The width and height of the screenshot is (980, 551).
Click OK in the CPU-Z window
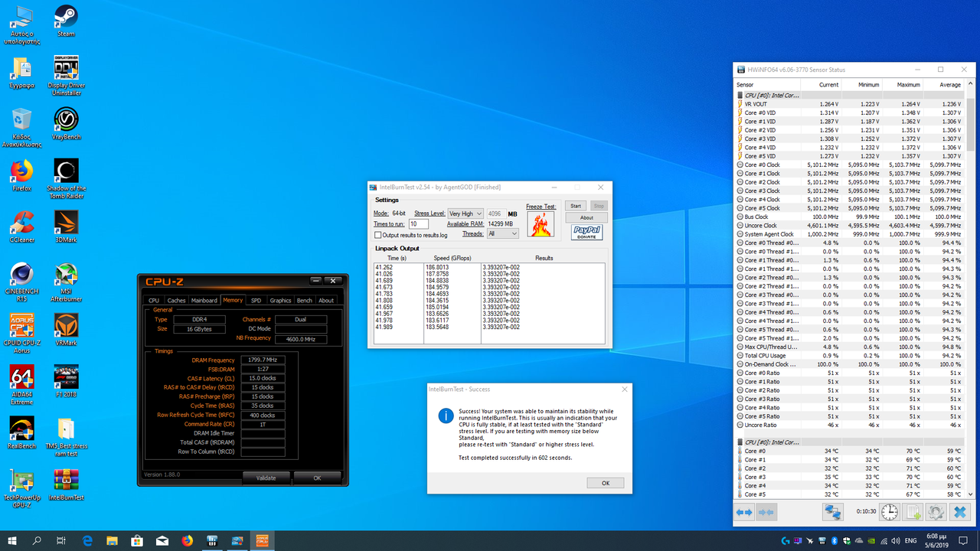(x=318, y=478)
